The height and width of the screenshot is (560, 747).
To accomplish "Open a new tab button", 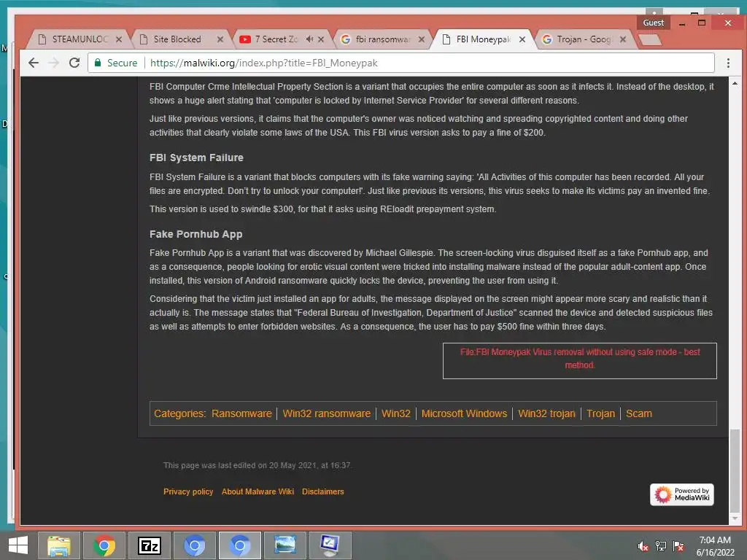I will click(650, 40).
